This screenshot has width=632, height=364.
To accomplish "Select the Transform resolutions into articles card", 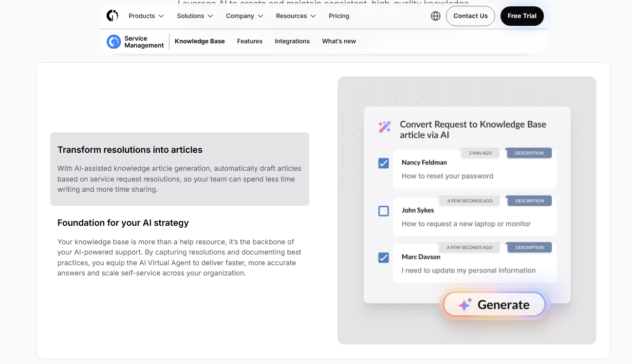I will point(180,169).
